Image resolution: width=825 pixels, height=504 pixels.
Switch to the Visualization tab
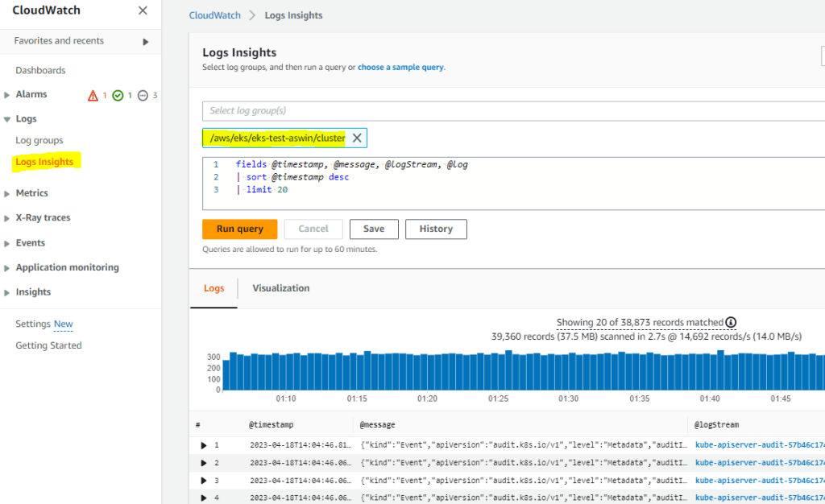coord(280,288)
